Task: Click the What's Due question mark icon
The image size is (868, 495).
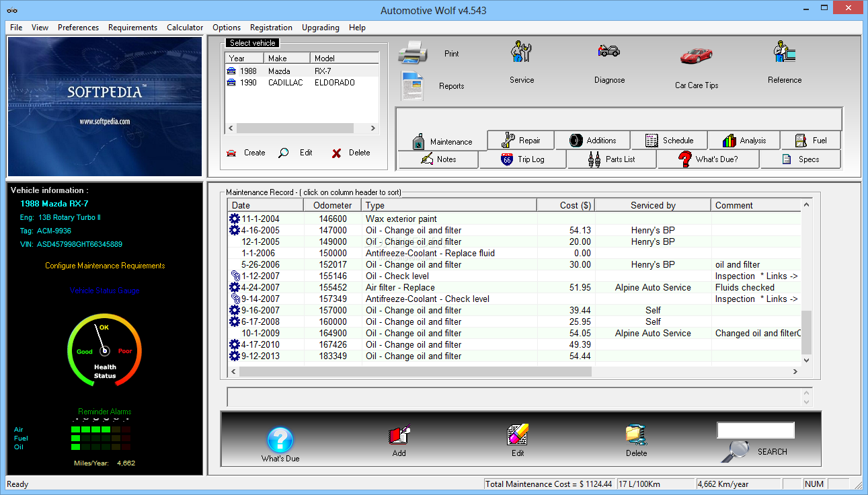Action: (x=280, y=441)
